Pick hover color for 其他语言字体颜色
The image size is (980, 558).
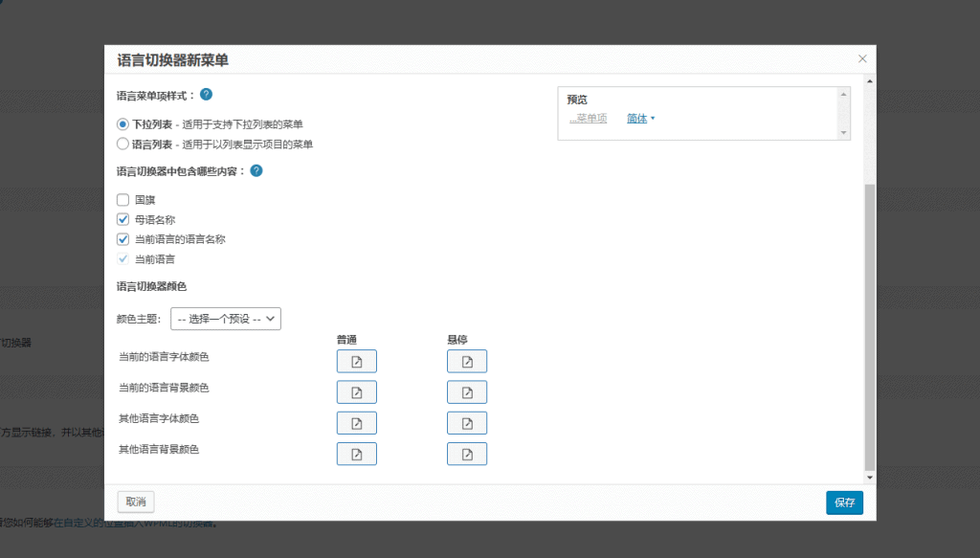click(x=467, y=423)
